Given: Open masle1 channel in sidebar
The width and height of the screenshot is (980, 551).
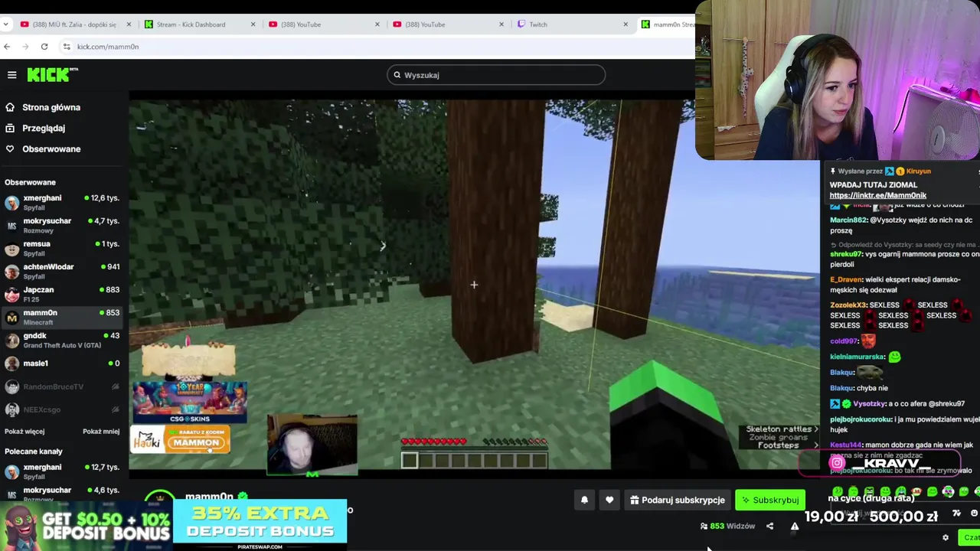Looking at the screenshot, I should pyautogui.click(x=63, y=364).
